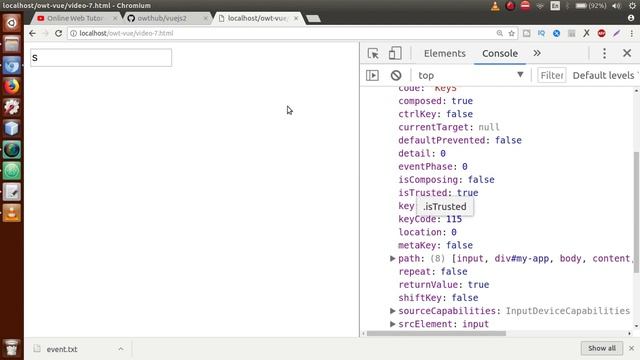
Task: Click the red ABP extension icon
Action: [x=601, y=33]
